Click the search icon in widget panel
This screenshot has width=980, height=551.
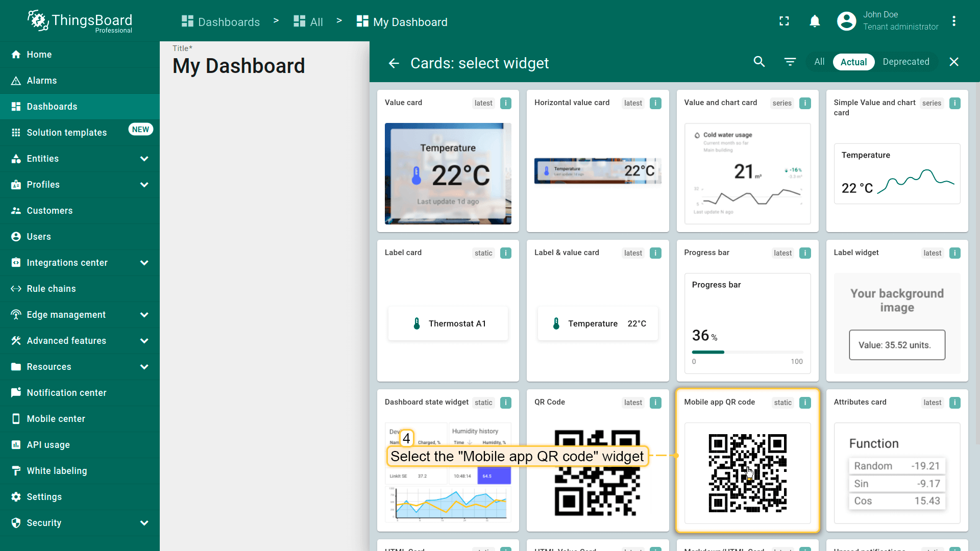(x=759, y=62)
